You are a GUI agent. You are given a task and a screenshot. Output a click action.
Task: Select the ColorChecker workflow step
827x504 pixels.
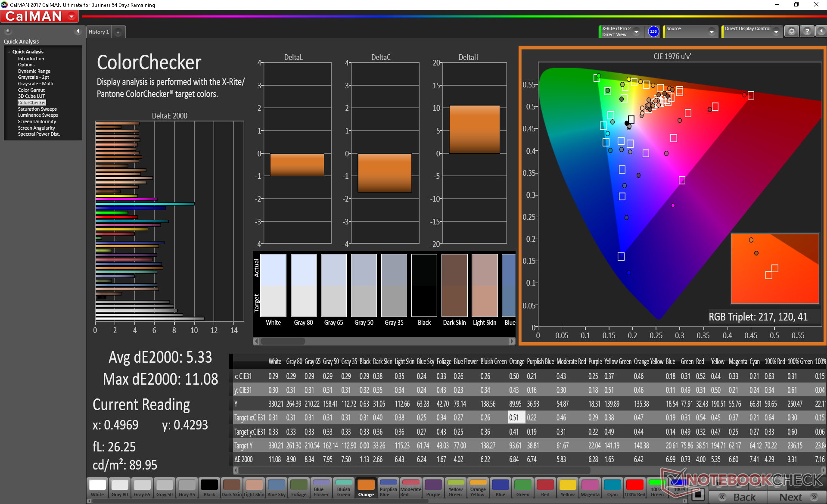[x=32, y=103]
